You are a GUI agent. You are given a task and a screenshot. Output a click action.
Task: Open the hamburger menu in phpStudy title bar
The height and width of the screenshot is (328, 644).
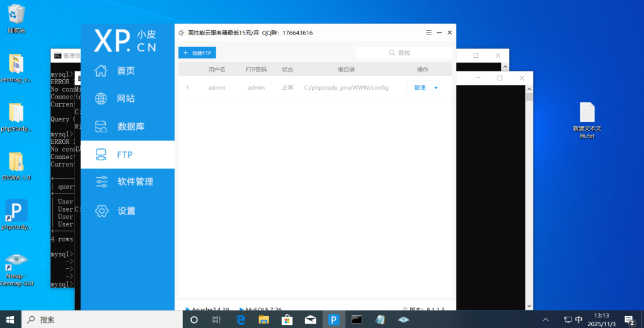pyautogui.click(x=428, y=32)
